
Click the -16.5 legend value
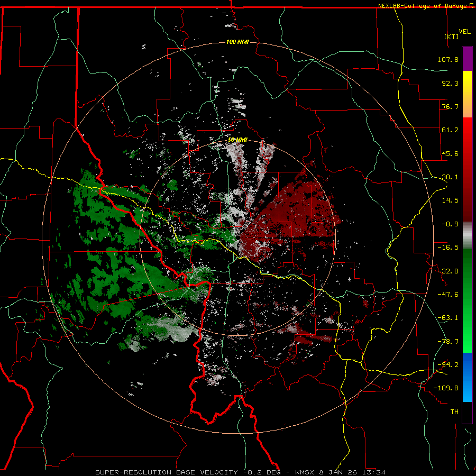click(x=448, y=248)
